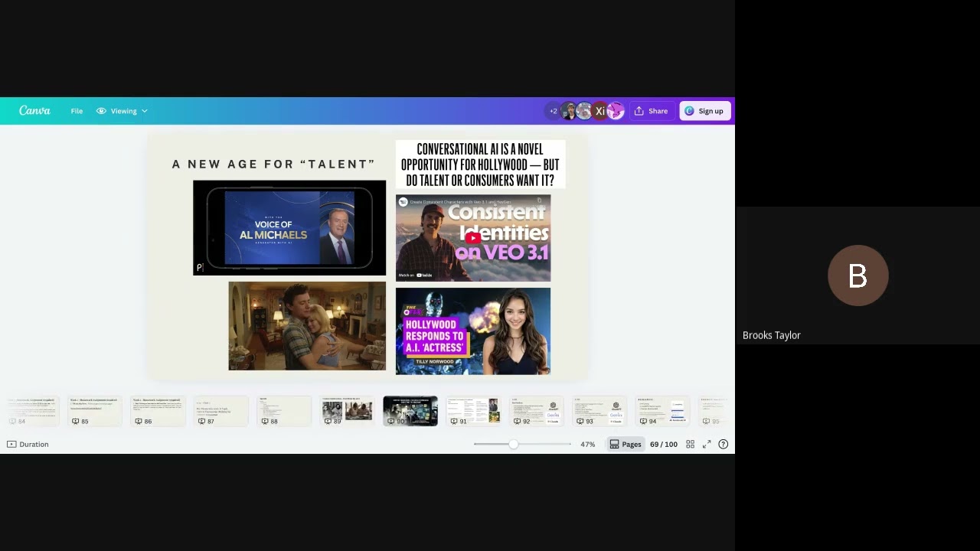Click the "A NEW AGE FOR TALENT" heading
The width and height of the screenshot is (980, 551).
(273, 164)
